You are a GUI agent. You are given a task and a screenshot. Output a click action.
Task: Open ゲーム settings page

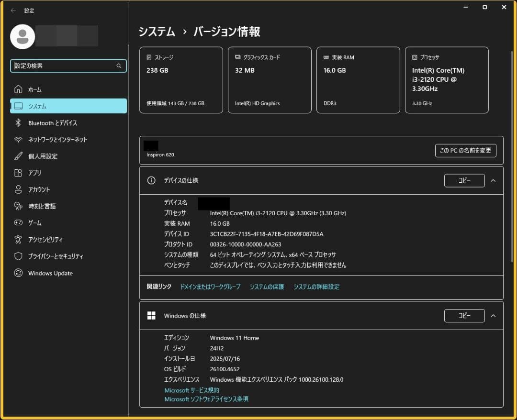[68, 223]
